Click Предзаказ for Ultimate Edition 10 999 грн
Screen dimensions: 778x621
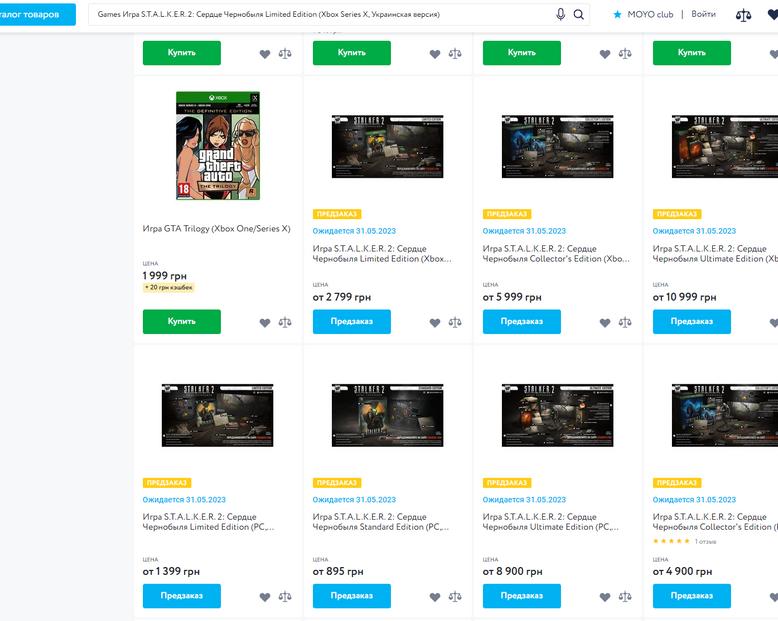[x=692, y=321]
